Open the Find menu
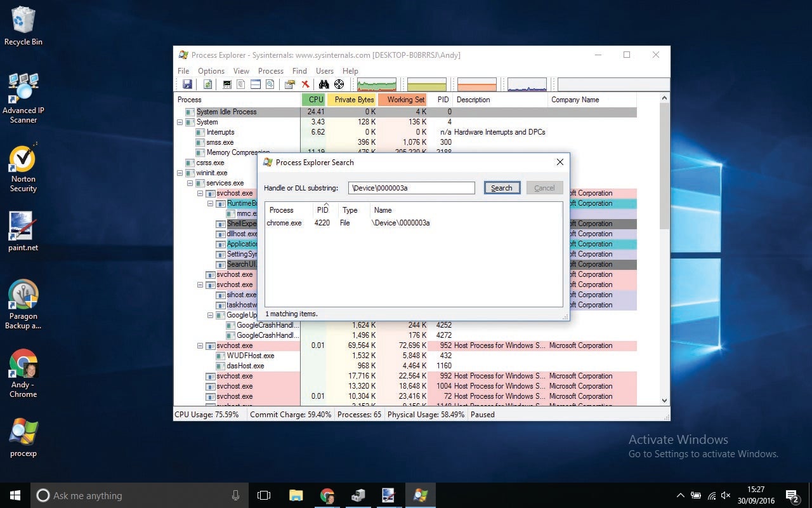This screenshot has height=508, width=812. pyautogui.click(x=299, y=71)
